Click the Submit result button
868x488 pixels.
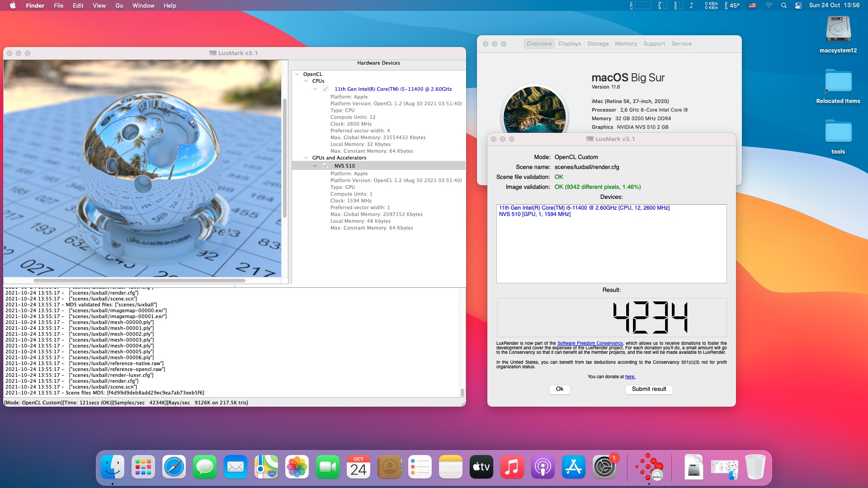pyautogui.click(x=649, y=389)
